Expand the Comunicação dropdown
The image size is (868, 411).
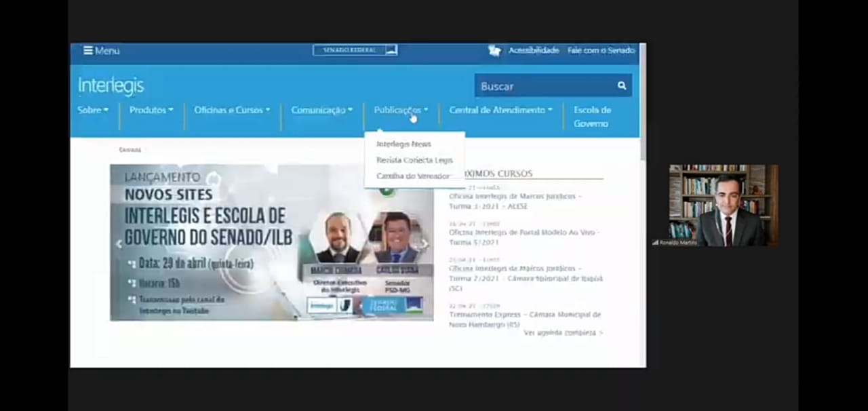click(321, 109)
